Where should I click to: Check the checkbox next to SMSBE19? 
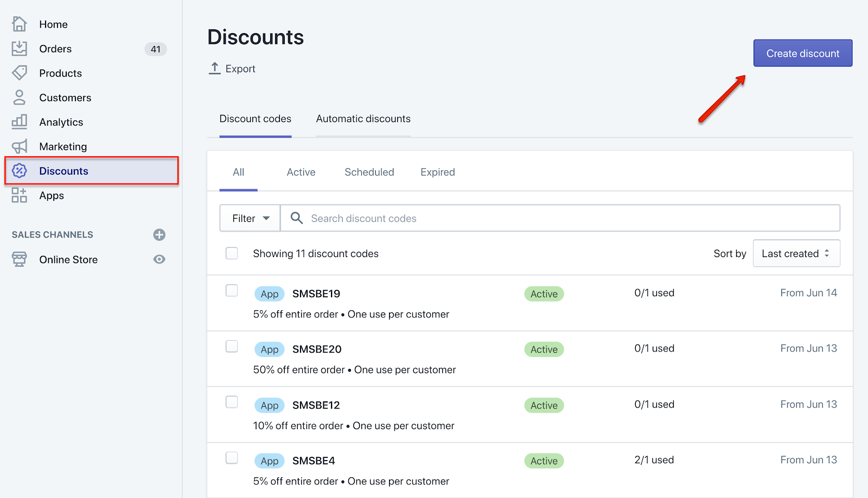coord(232,290)
